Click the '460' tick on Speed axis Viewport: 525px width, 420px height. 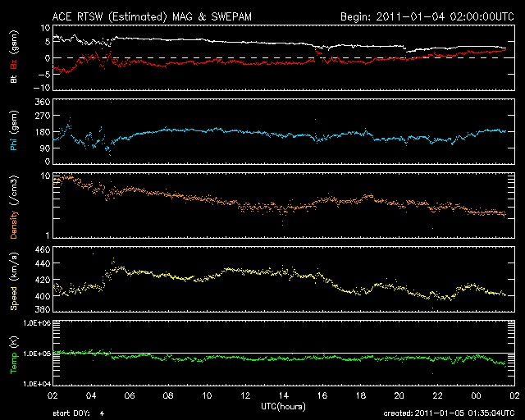point(43,249)
